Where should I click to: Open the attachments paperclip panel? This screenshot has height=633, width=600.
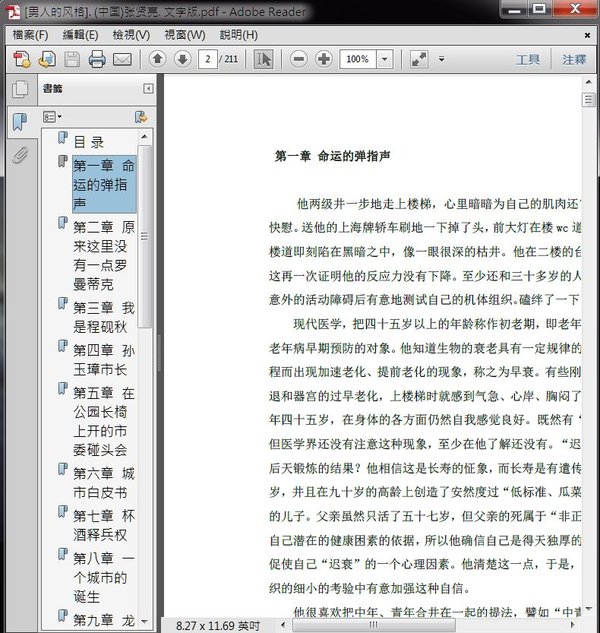click(20, 155)
